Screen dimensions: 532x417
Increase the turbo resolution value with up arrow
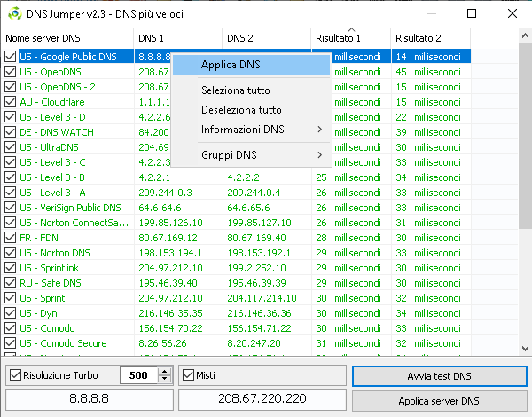[165, 372]
